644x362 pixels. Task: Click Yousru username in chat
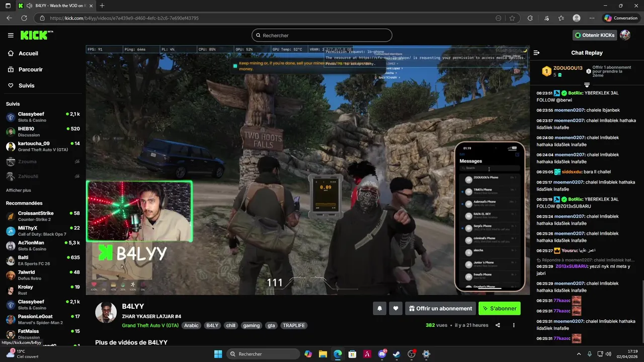click(x=570, y=250)
